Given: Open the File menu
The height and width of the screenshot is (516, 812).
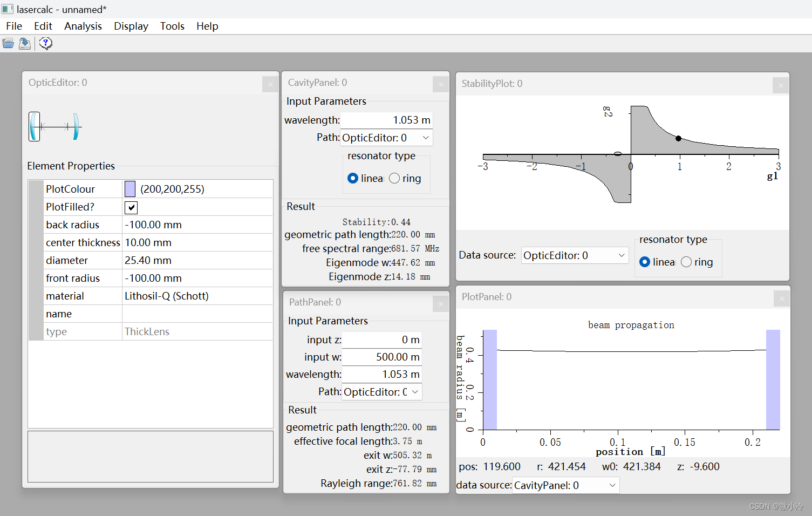Looking at the screenshot, I should pyautogui.click(x=14, y=26).
